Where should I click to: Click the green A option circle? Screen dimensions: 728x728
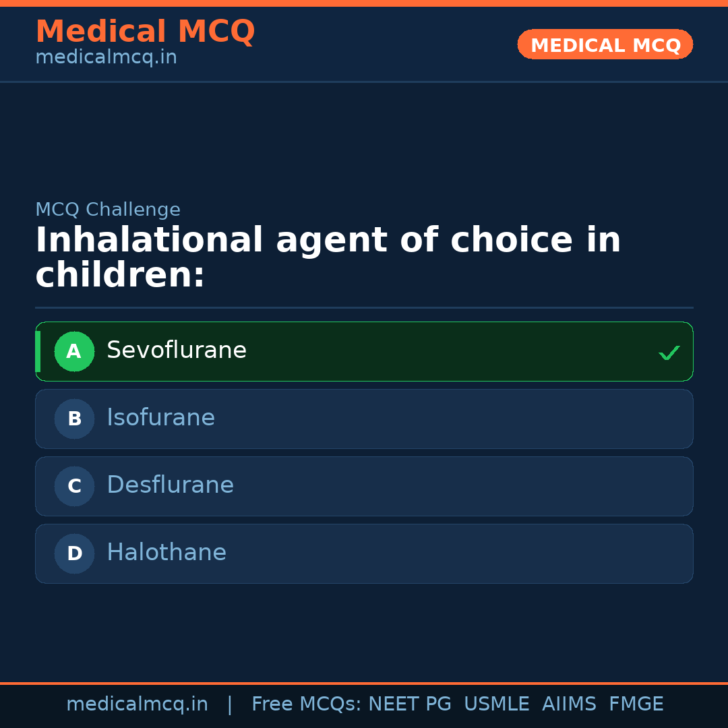[x=74, y=351]
